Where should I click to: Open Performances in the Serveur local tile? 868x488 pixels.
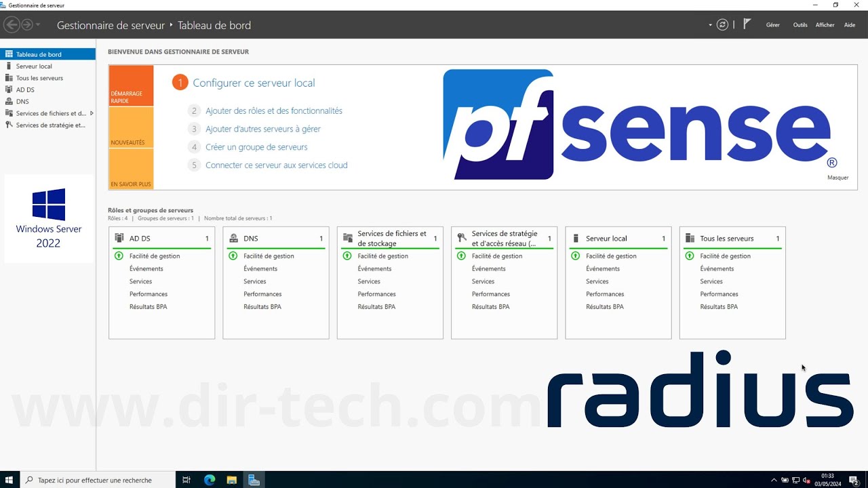(x=605, y=294)
